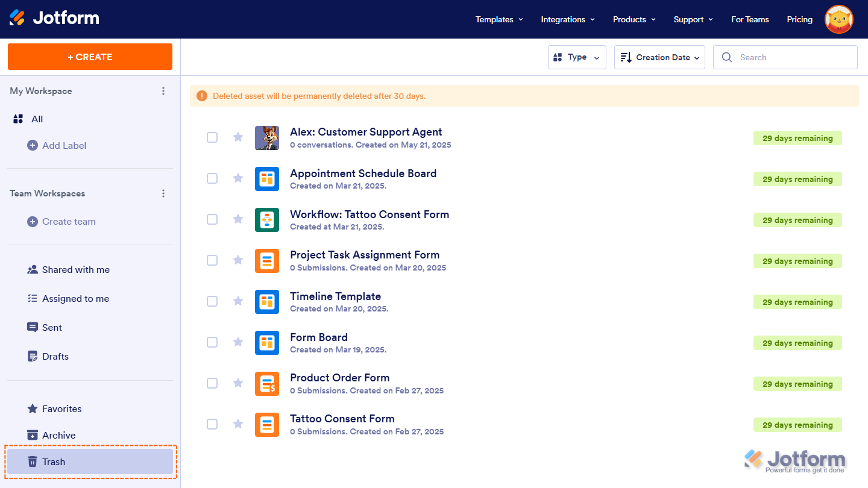The width and height of the screenshot is (868, 488).
Task: Click the search magnifier icon
Action: [727, 57]
